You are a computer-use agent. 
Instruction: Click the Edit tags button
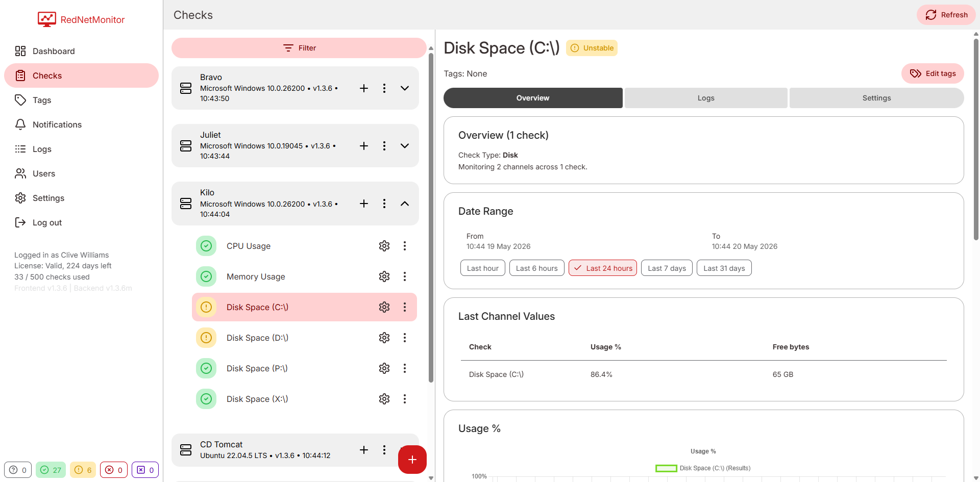[x=933, y=73]
